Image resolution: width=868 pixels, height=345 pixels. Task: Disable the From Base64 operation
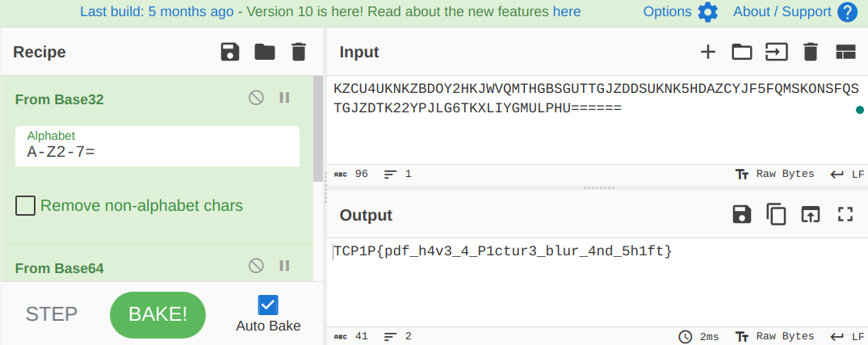256,266
